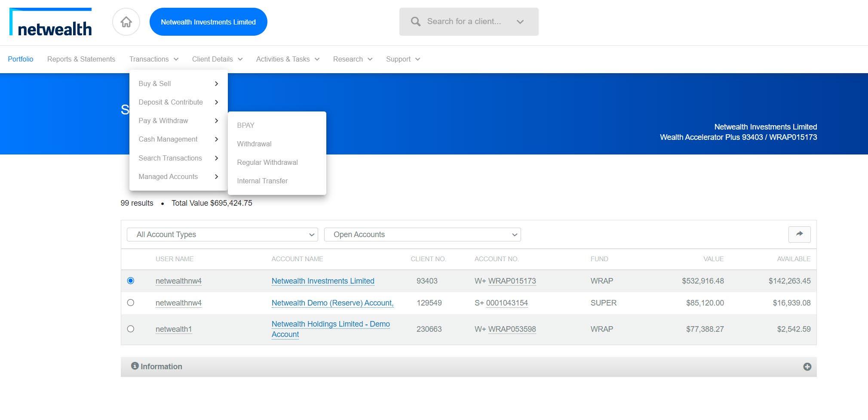This screenshot has width=868, height=420.
Task: Open Netwealth Demo (Reserve) Account link
Action: (x=332, y=303)
